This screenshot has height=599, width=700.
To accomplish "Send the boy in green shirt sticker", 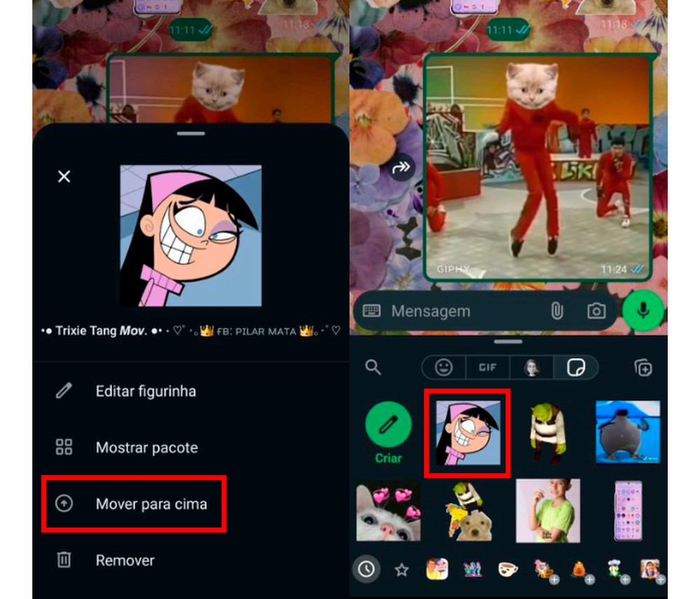I will [x=548, y=511].
